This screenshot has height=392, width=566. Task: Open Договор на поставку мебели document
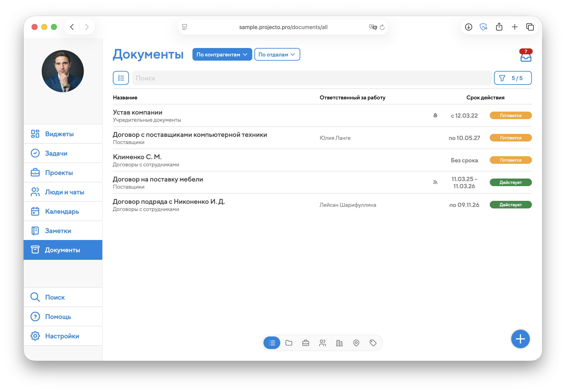[158, 179]
